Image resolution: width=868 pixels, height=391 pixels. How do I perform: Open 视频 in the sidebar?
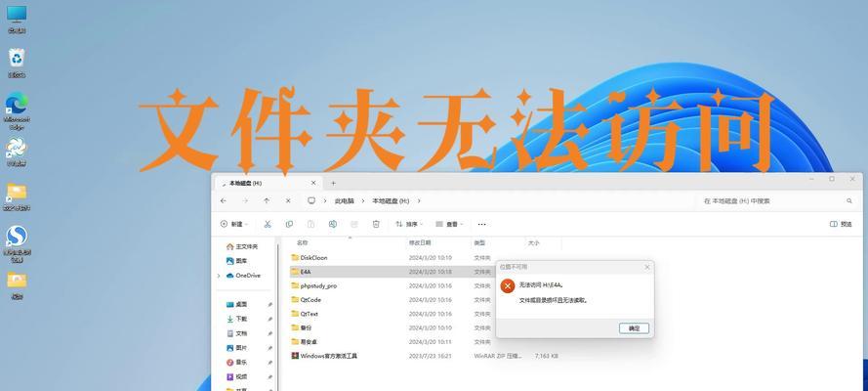[236, 376]
